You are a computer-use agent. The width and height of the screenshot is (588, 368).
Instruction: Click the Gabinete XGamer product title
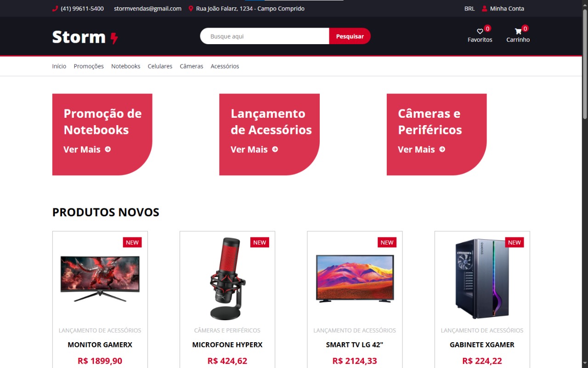coord(482,345)
